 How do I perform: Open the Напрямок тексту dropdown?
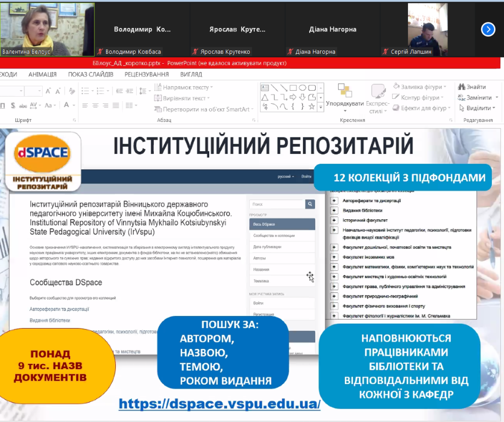click(x=183, y=87)
